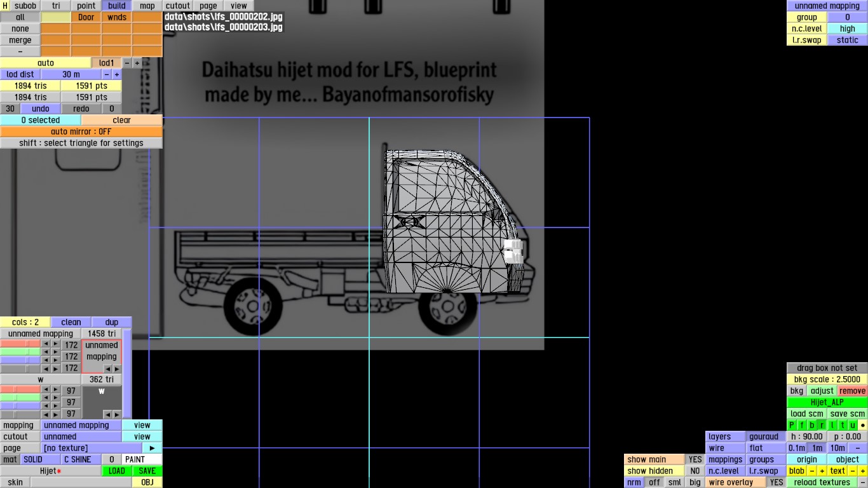Change l.r.swap value showing static
868x488 pixels.
click(848, 40)
